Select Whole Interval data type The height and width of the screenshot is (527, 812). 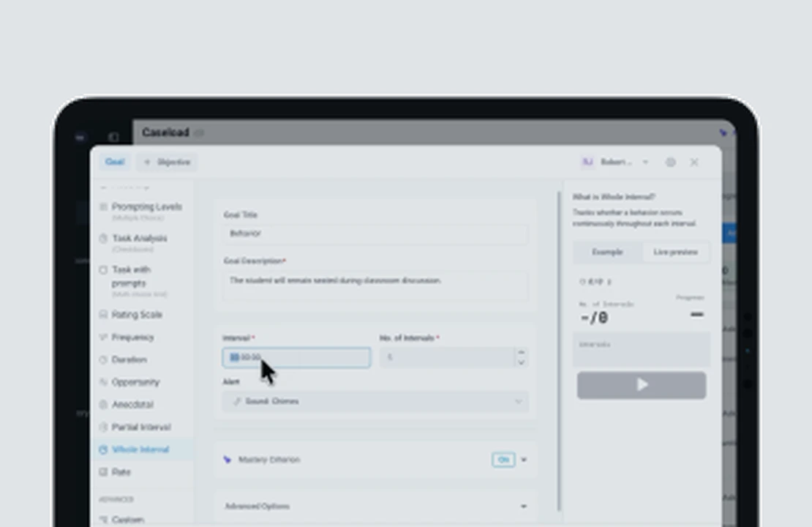(x=141, y=450)
